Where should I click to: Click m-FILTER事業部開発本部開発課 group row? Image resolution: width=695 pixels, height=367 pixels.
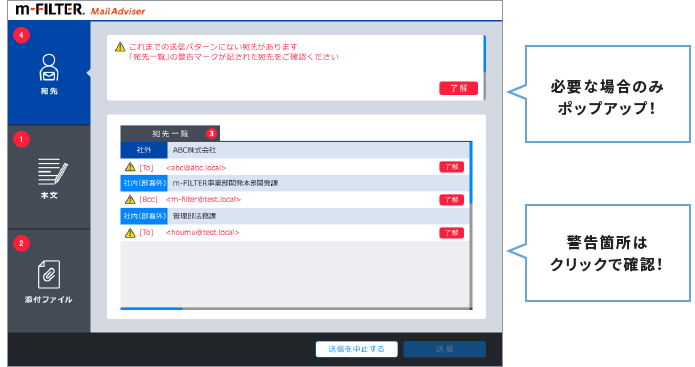coord(295,183)
